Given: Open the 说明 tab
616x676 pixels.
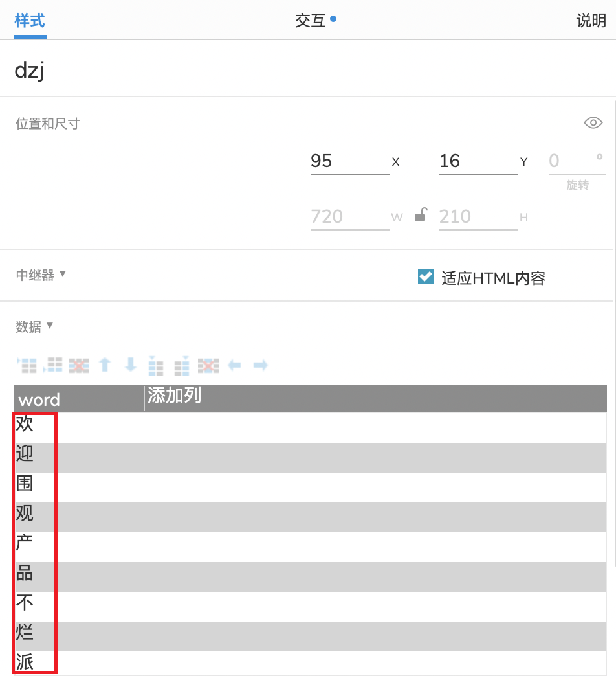Looking at the screenshot, I should click(x=591, y=20).
